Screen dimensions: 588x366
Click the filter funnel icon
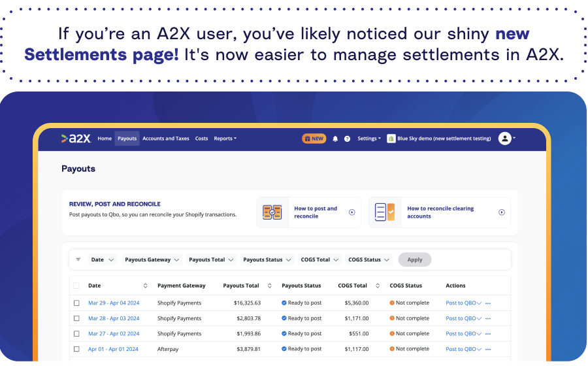[78, 259]
